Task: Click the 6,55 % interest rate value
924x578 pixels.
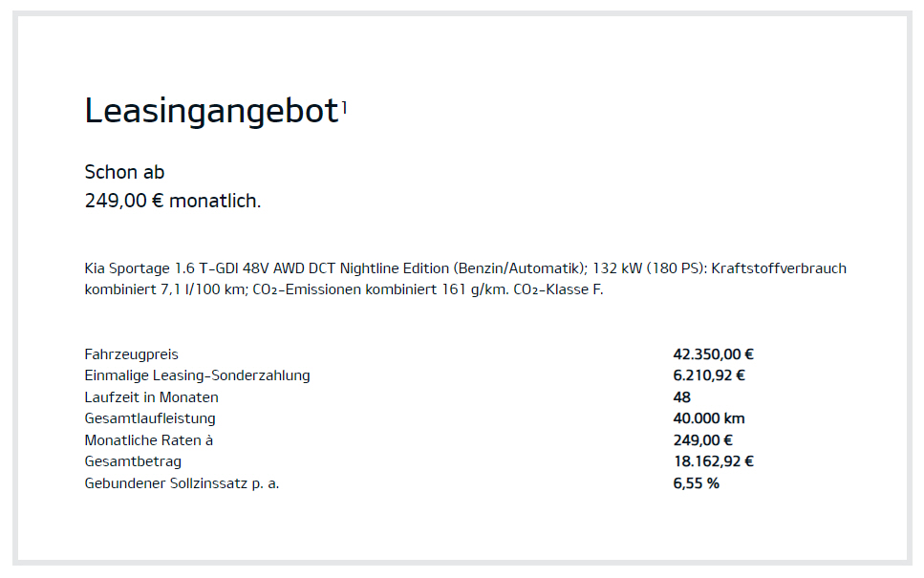Action: (x=696, y=483)
